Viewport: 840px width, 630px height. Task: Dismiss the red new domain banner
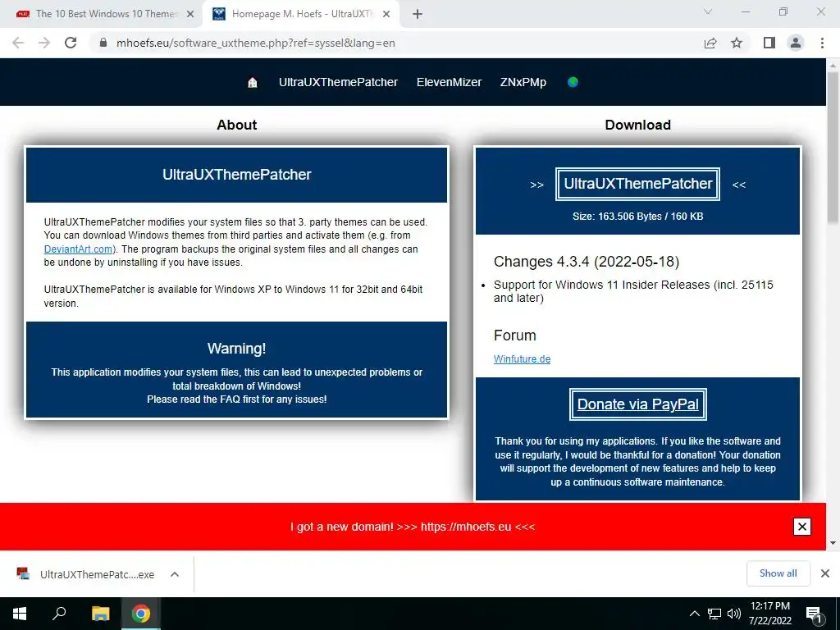[802, 527]
